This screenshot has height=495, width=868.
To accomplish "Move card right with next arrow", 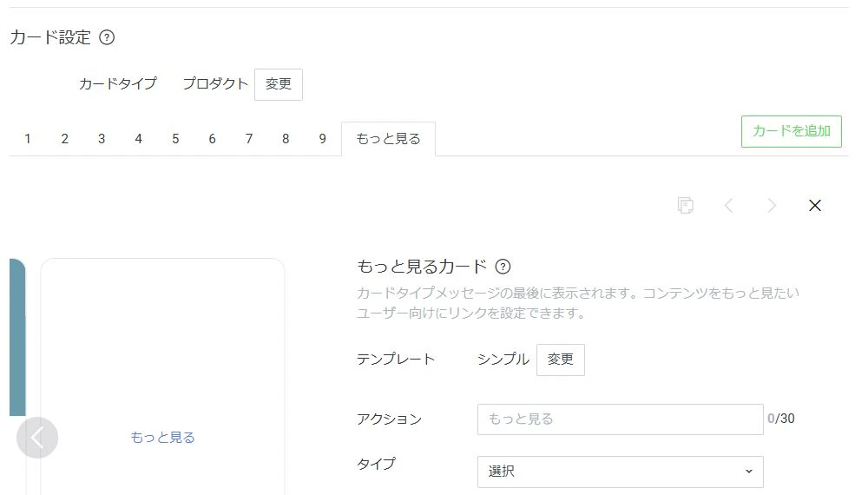I will 772,206.
